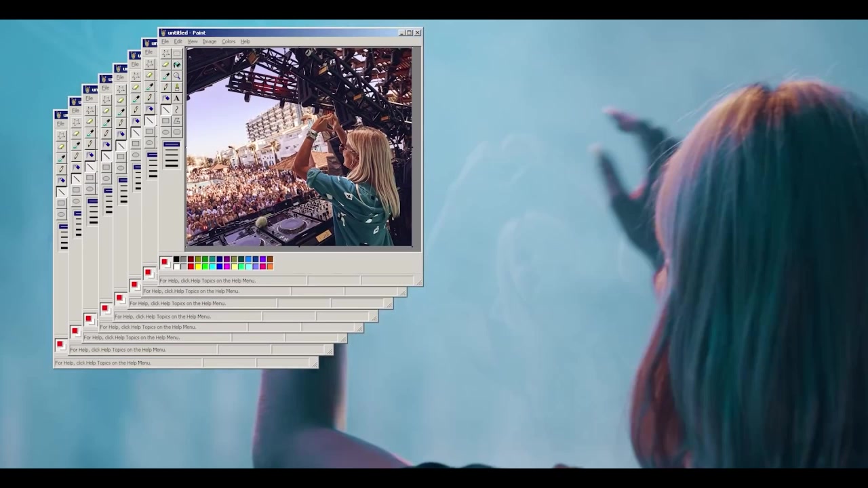Choose the cyan palette swatch
The width and height of the screenshot is (868, 488).
212,266
